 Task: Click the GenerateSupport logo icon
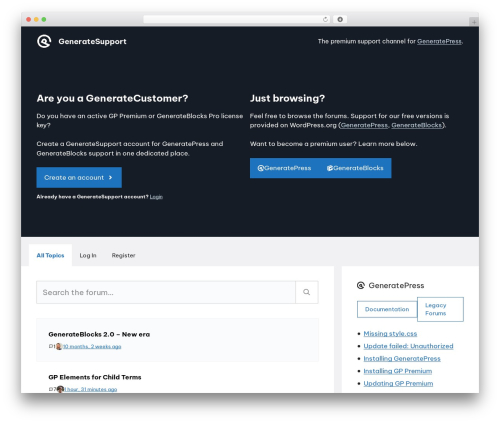tap(44, 41)
